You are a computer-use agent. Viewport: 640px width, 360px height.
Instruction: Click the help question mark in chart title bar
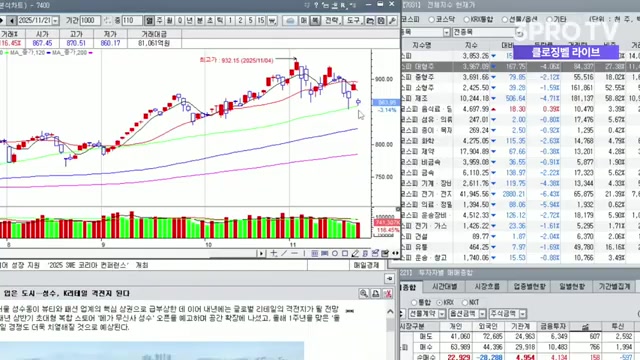click(x=316, y=5)
